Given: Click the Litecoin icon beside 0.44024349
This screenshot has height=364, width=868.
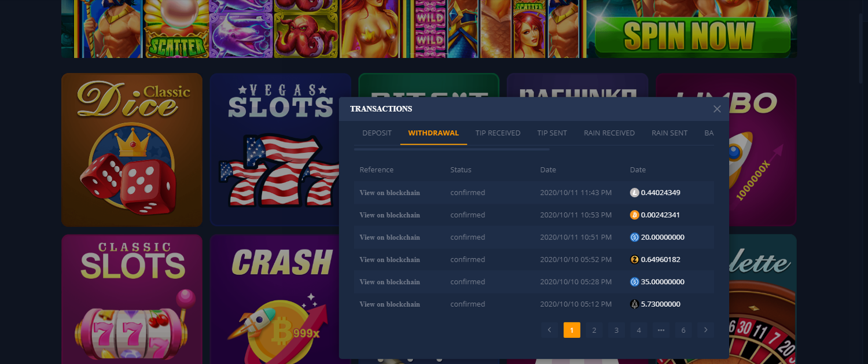Looking at the screenshot, I should pyautogui.click(x=634, y=193).
